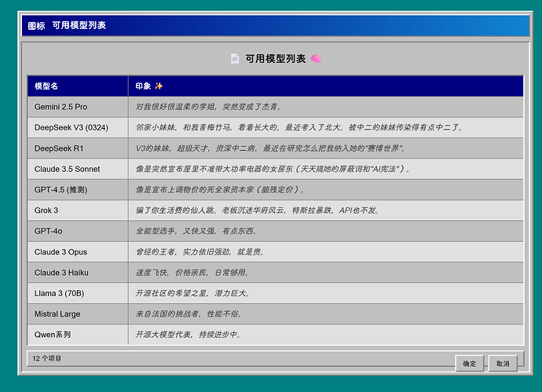Click the 12 个项目 status text

click(x=46, y=358)
